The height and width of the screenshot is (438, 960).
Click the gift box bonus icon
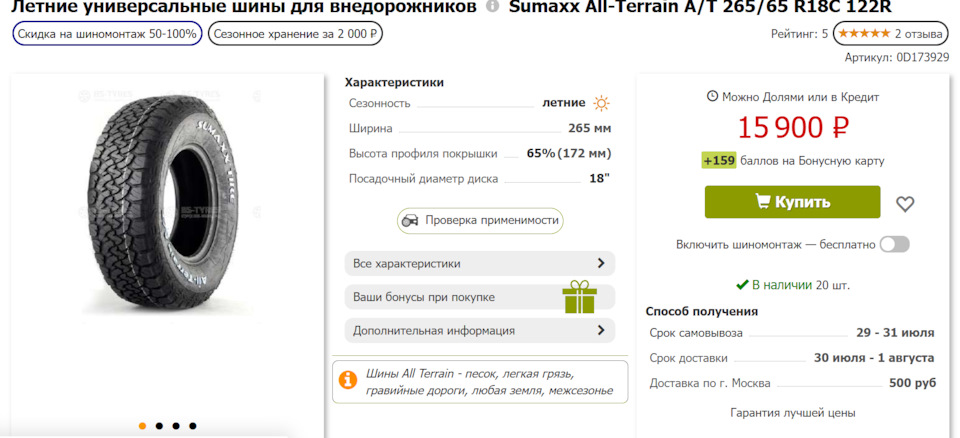pyautogui.click(x=578, y=297)
